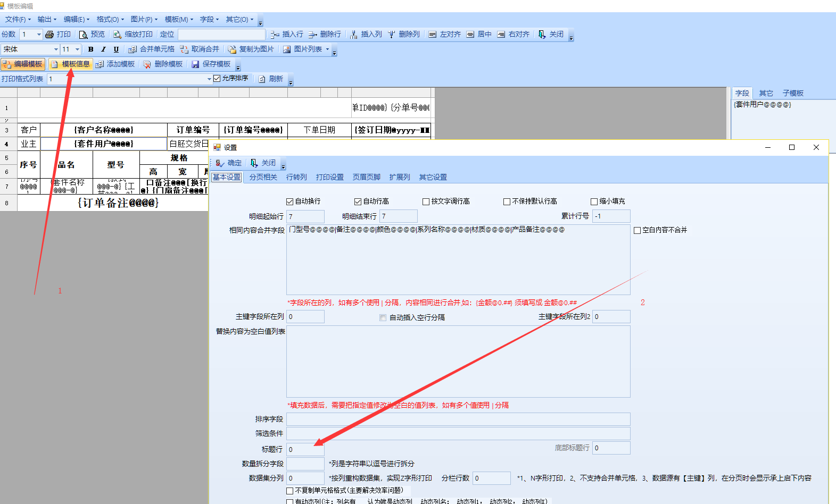Click the Refresh (刷新) icon
Screen dimensions: 836x504
coord(262,79)
